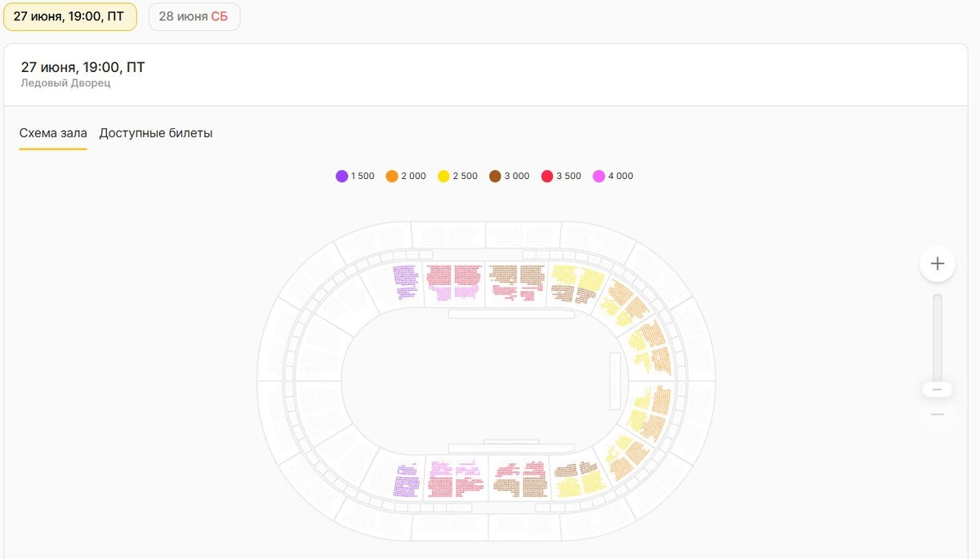This screenshot has height=559, width=980.
Task: Select the purple seat block at top
Action: pyautogui.click(x=404, y=279)
